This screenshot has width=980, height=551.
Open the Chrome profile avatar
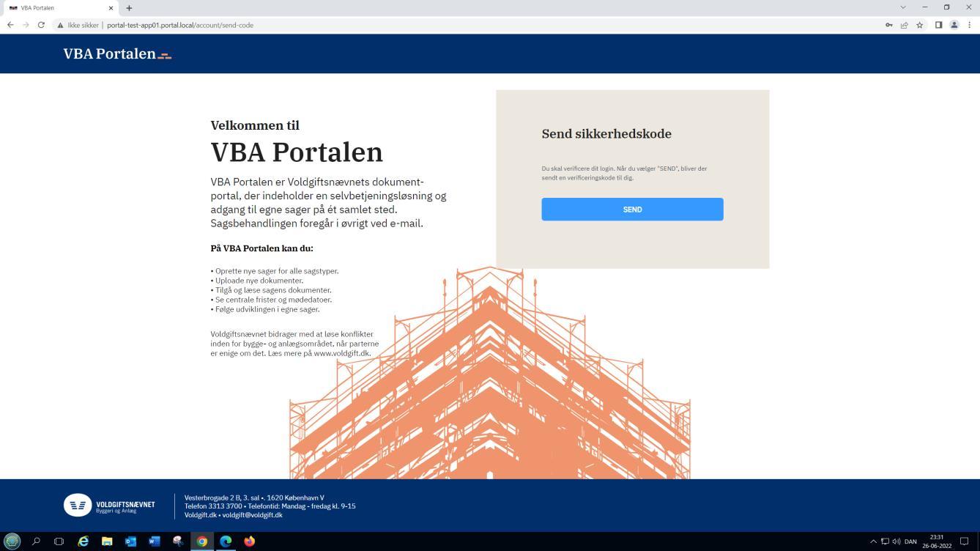(x=954, y=25)
